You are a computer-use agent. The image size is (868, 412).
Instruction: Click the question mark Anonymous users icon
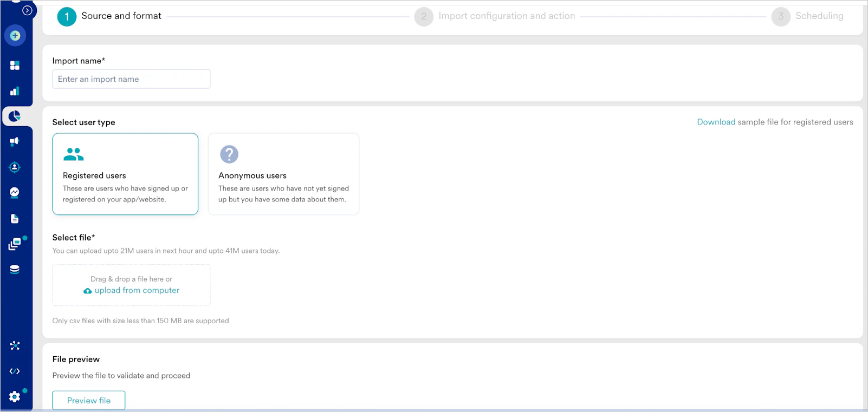tap(229, 154)
